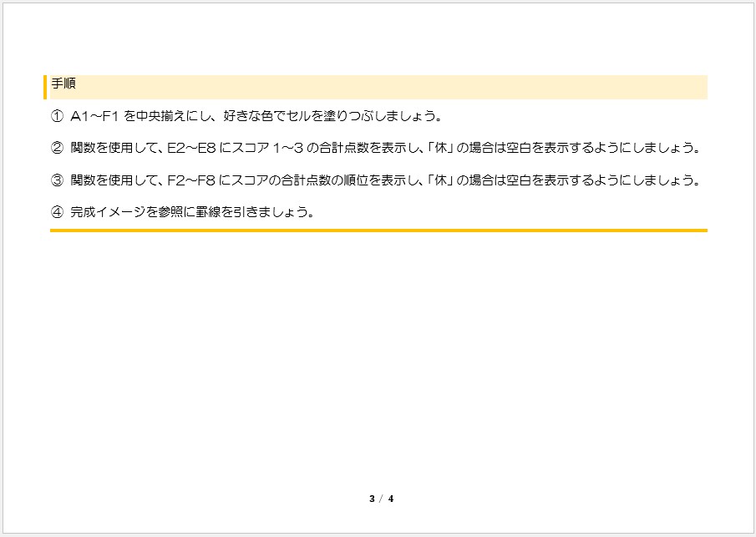The width and height of the screenshot is (756, 537).
Task: Select the circled number ① marker
Action: (x=57, y=116)
